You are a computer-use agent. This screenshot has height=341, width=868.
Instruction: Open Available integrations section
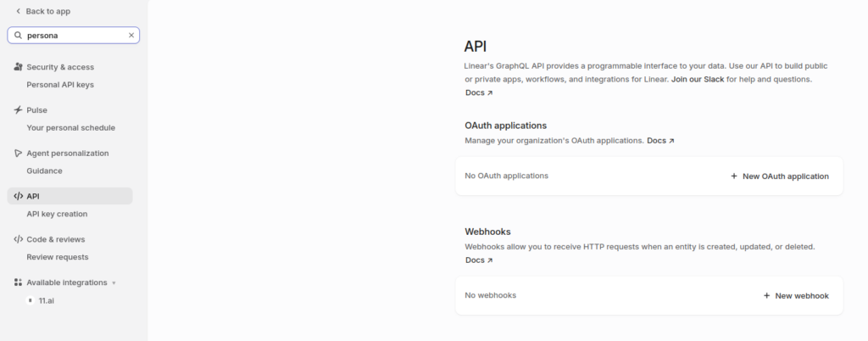[67, 282]
